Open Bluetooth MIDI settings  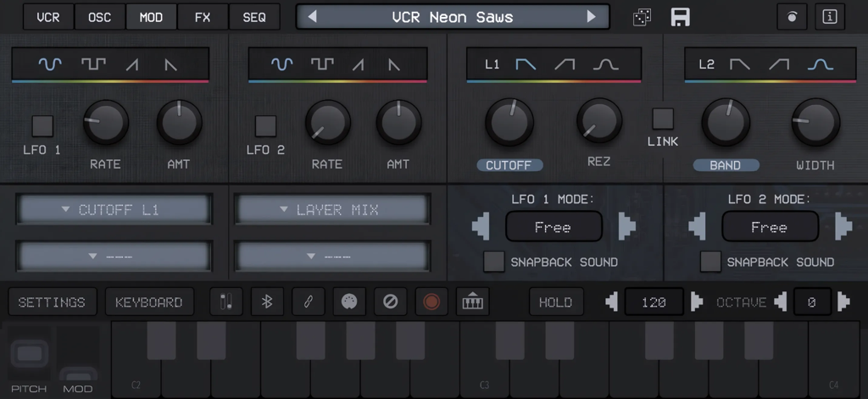(267, 302)
